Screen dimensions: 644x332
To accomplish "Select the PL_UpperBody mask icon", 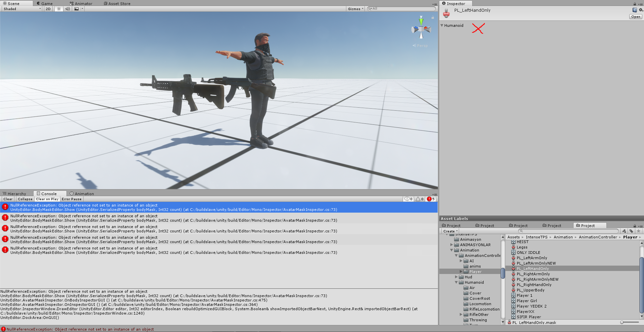I will point(513,290).
